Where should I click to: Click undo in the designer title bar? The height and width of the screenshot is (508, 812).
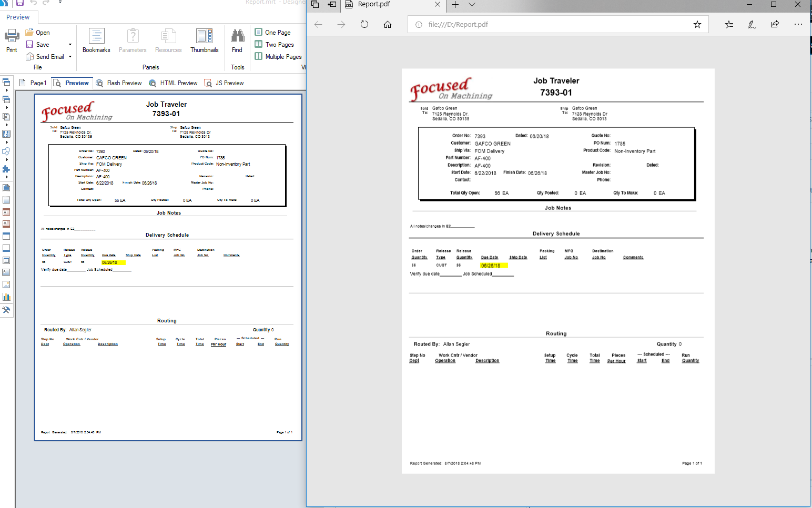click(x=34, y=3)
